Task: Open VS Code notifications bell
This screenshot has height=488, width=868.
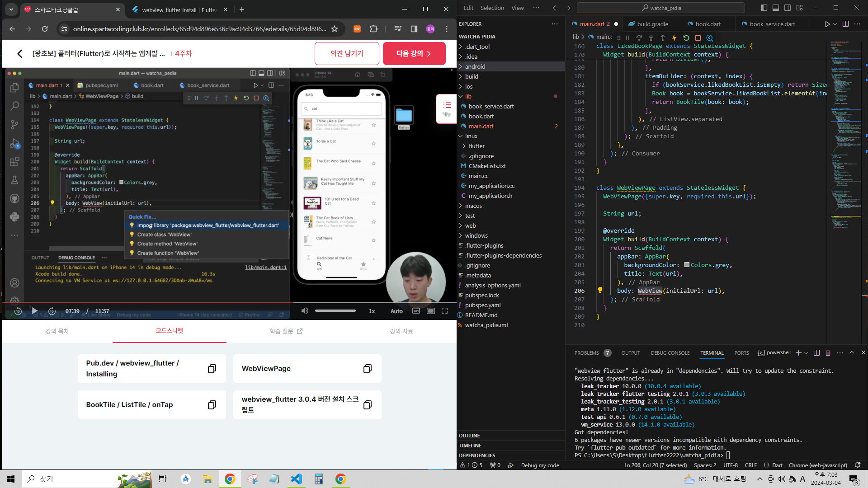Action: click(858, 465)
